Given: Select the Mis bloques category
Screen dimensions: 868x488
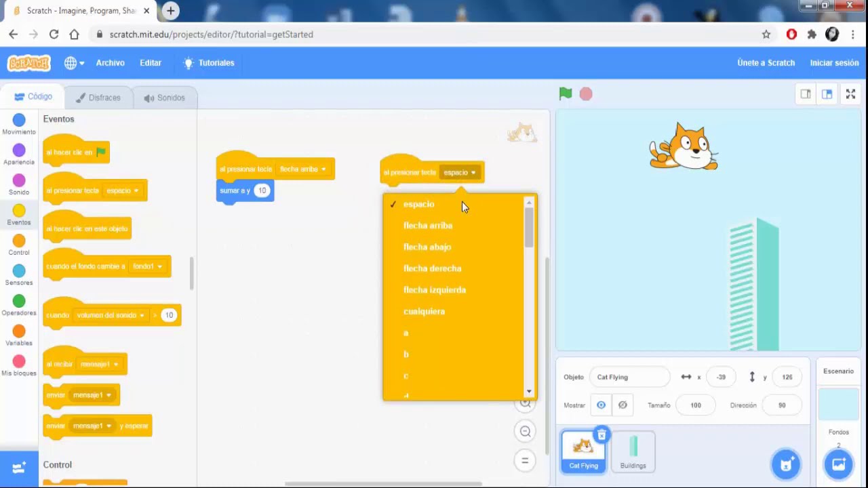Looking at the screenshot, I should 19,365.
